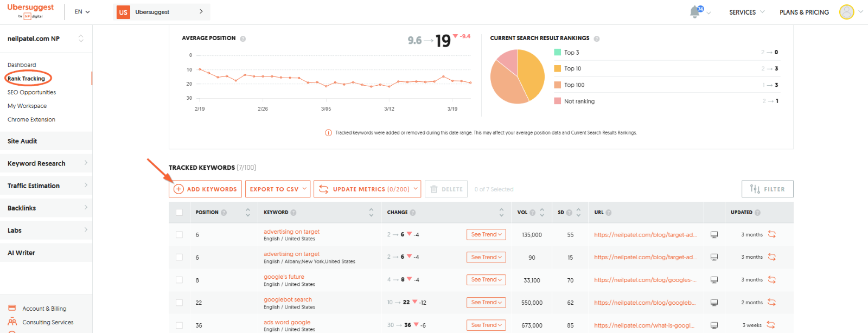
Task: Go to Dashboard in sidebar
Action: [22, 65]
